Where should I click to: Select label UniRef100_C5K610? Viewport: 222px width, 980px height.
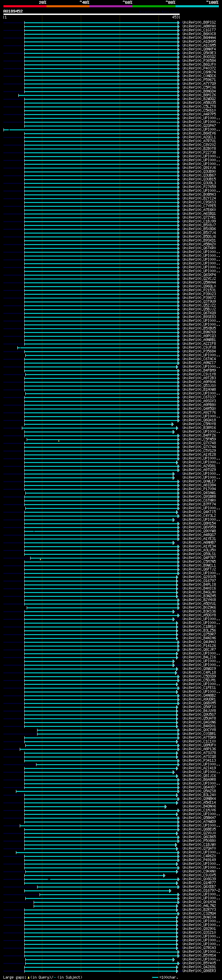coord(199,111)
